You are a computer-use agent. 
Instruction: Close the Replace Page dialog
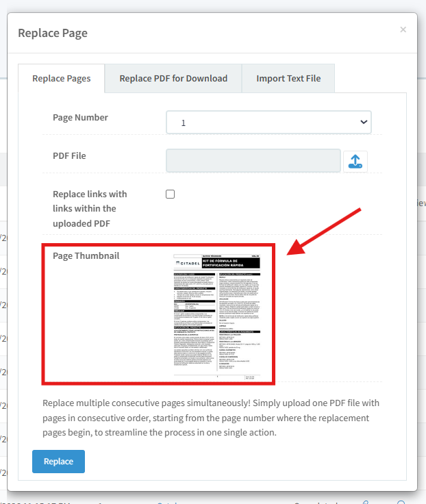tap(403, 29)
